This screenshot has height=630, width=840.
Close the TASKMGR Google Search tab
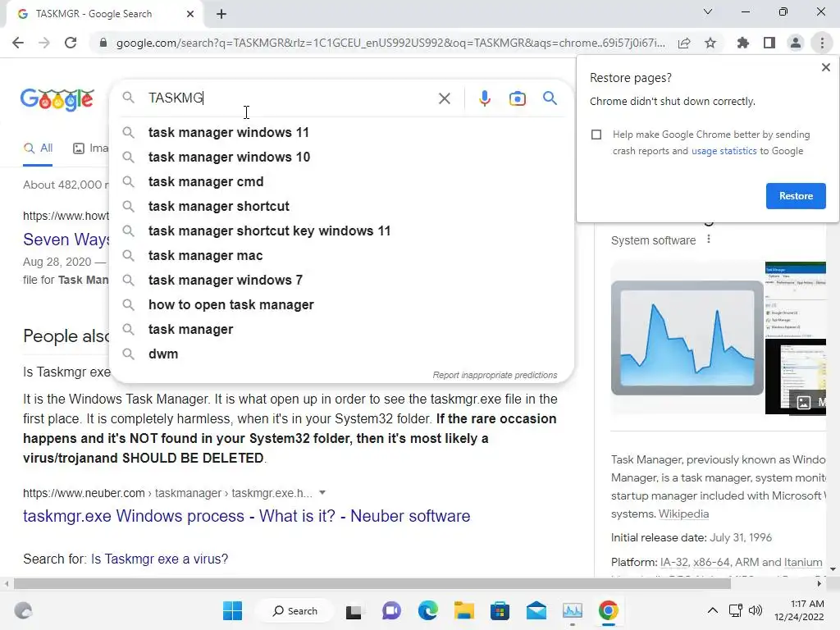pos(190,14)
